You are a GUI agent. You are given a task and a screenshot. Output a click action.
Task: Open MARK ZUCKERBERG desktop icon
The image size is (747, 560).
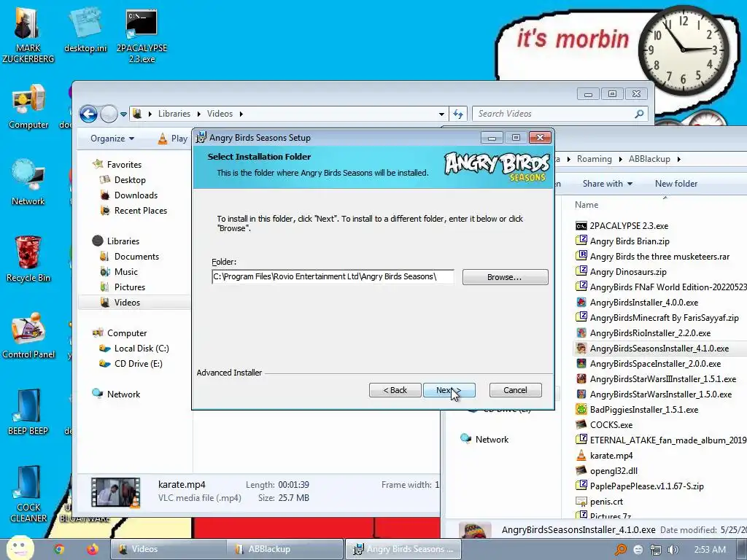[28, 36]
